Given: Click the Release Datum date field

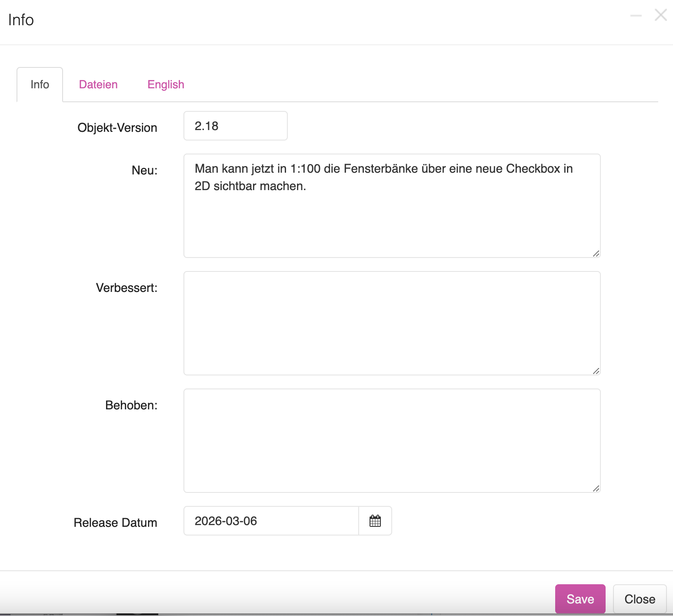Looking at the screenshot, I should [x=271, y=521].
